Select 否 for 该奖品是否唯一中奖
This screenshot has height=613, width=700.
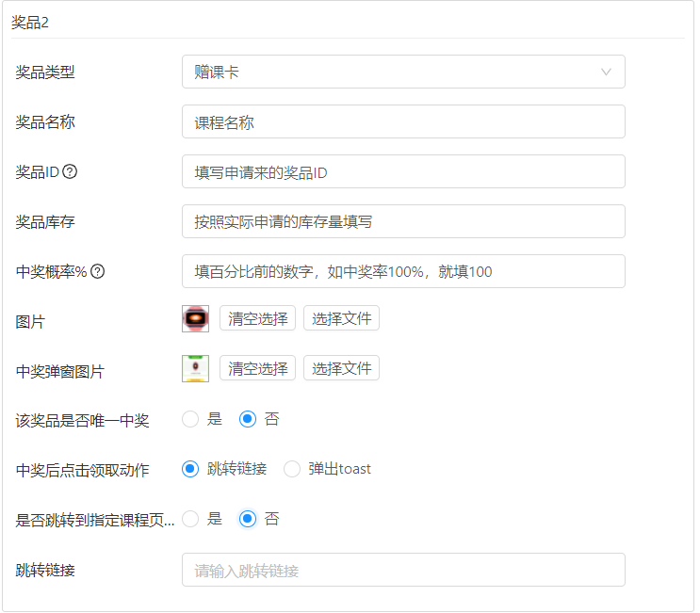[248, 419]
